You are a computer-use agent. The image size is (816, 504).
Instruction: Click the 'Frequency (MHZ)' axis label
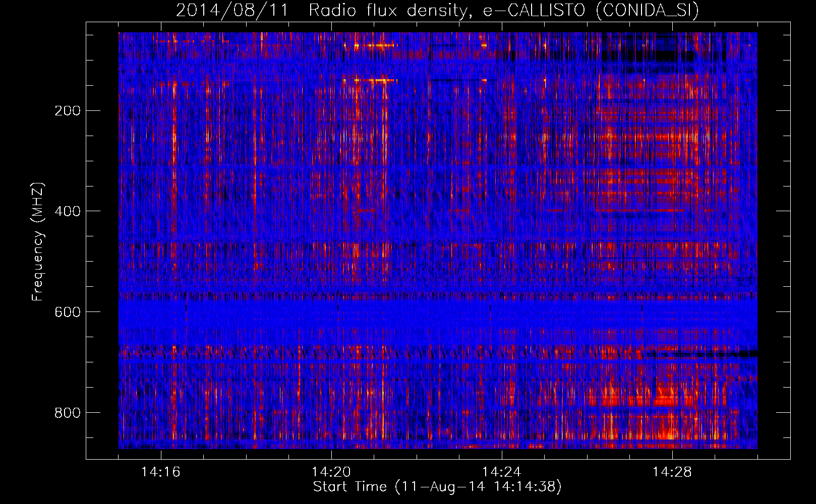tap(38, 241)
